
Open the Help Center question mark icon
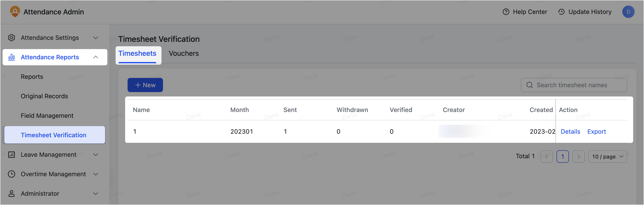[506, 12]
